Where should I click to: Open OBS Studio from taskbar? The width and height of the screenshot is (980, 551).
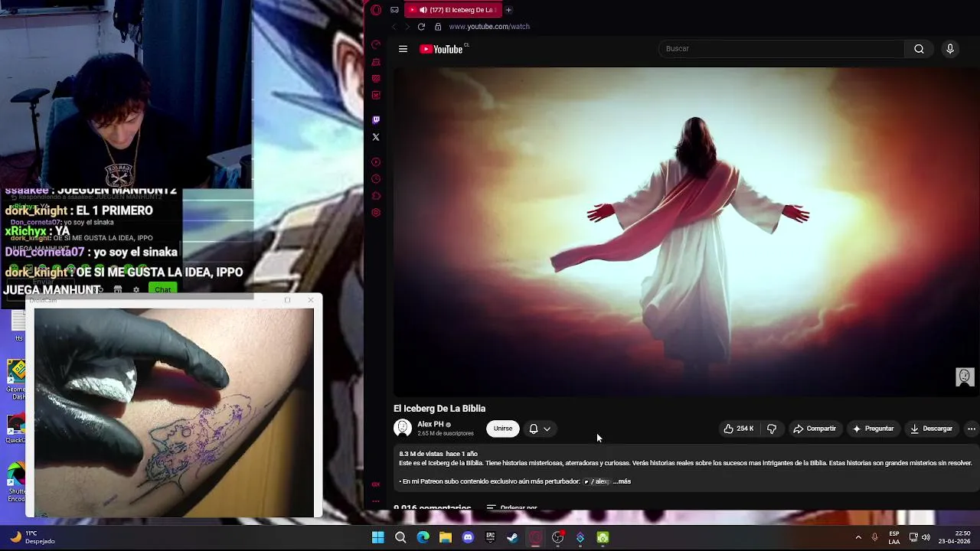pos(558,537)
